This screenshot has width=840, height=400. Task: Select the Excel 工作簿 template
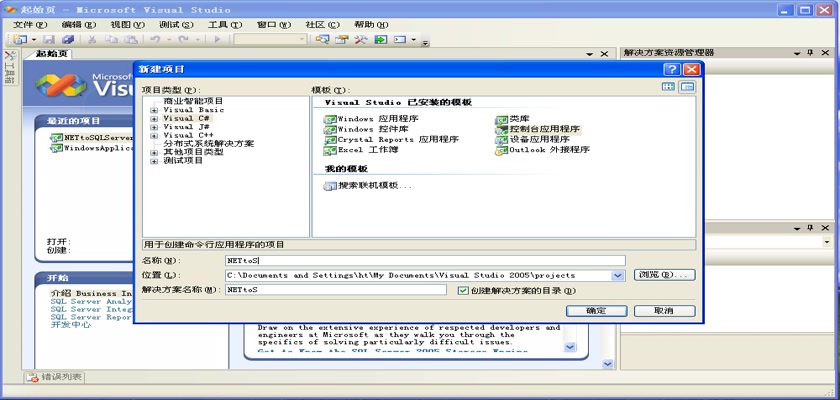361,150
